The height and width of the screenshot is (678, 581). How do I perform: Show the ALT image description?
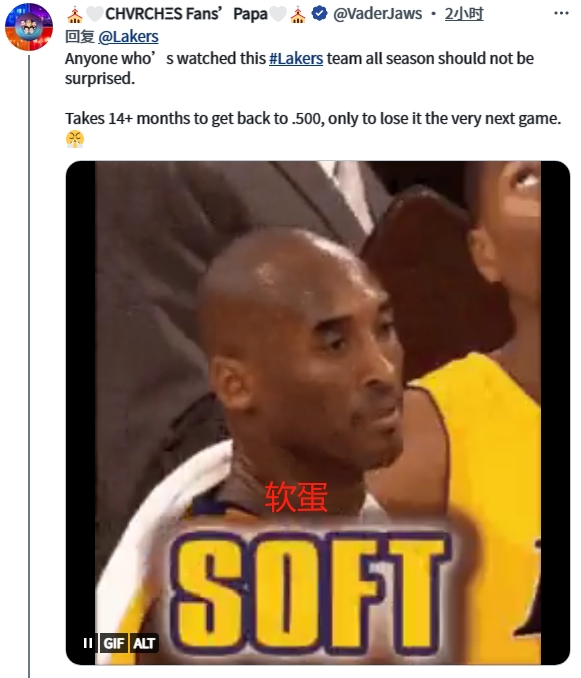pyautogui.click(x=144, y=643)
